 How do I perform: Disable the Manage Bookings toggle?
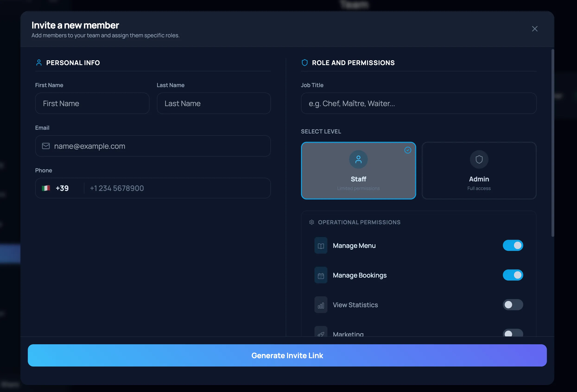[x=513, y=275]
